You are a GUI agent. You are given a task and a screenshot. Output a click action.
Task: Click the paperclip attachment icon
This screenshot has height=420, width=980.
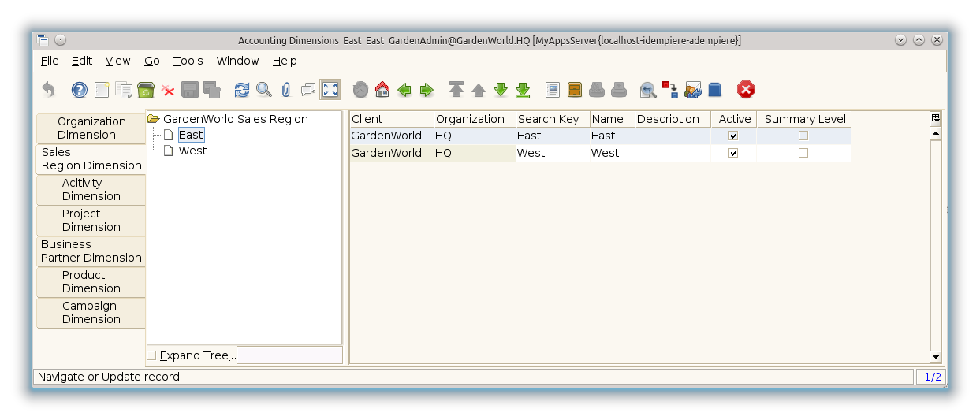pyautogui.click(x=285, y=90)
